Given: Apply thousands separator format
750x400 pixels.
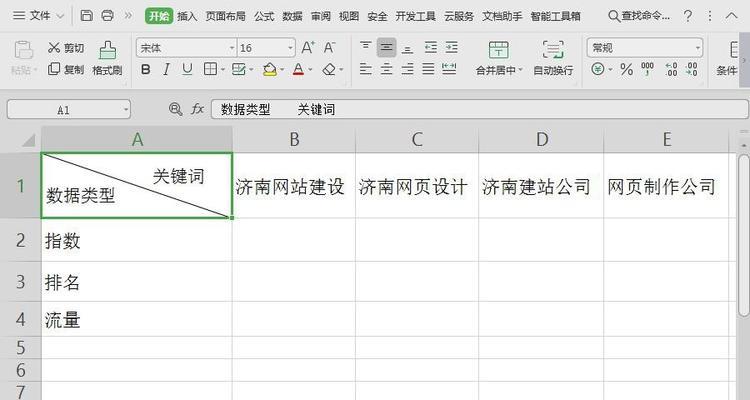Looking at the screenshot, I should pos(648,69).
